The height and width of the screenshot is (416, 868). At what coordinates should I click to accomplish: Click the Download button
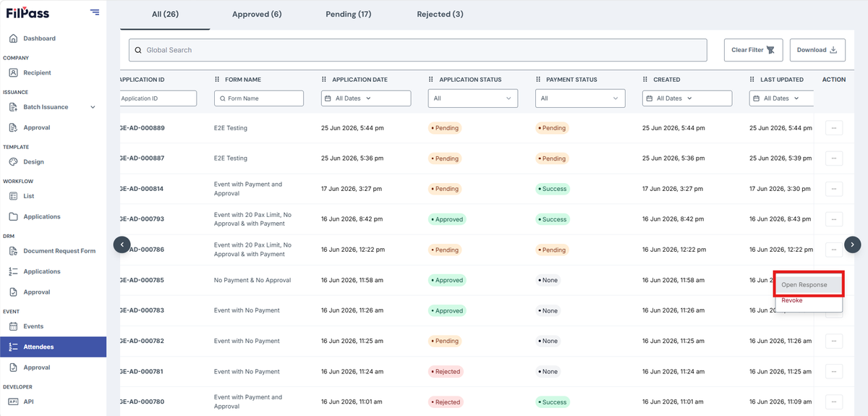click(x=817, y=50)
